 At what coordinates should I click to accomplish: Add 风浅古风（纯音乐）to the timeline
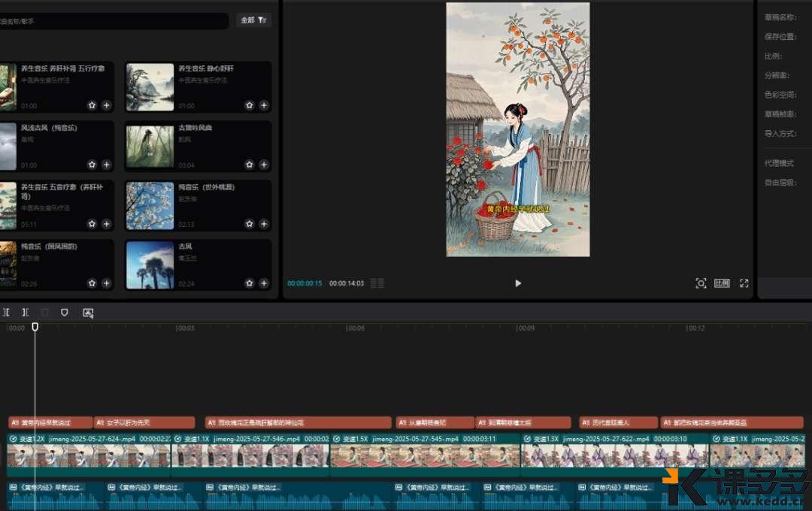[106, 165]
